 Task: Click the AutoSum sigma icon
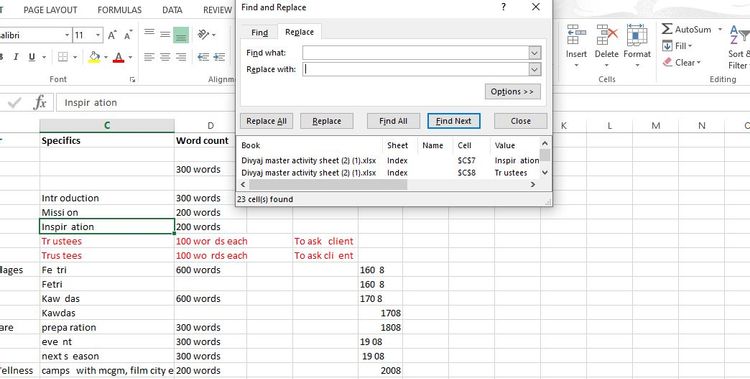point(667,29)
